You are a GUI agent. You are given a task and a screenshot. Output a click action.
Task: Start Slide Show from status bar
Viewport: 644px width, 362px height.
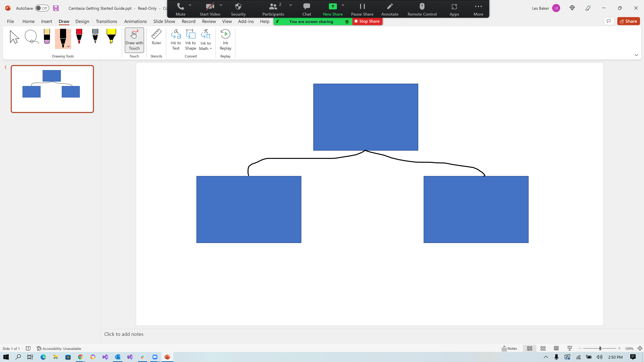[x=570, y=348]
